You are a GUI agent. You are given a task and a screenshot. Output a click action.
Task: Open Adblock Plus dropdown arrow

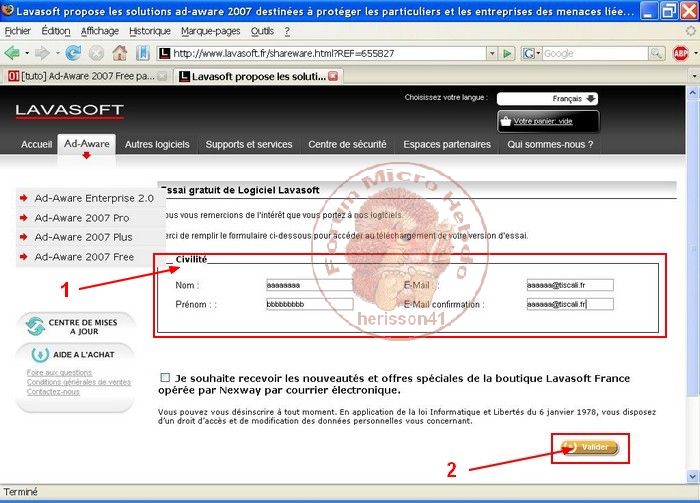[x=695, y=54]
